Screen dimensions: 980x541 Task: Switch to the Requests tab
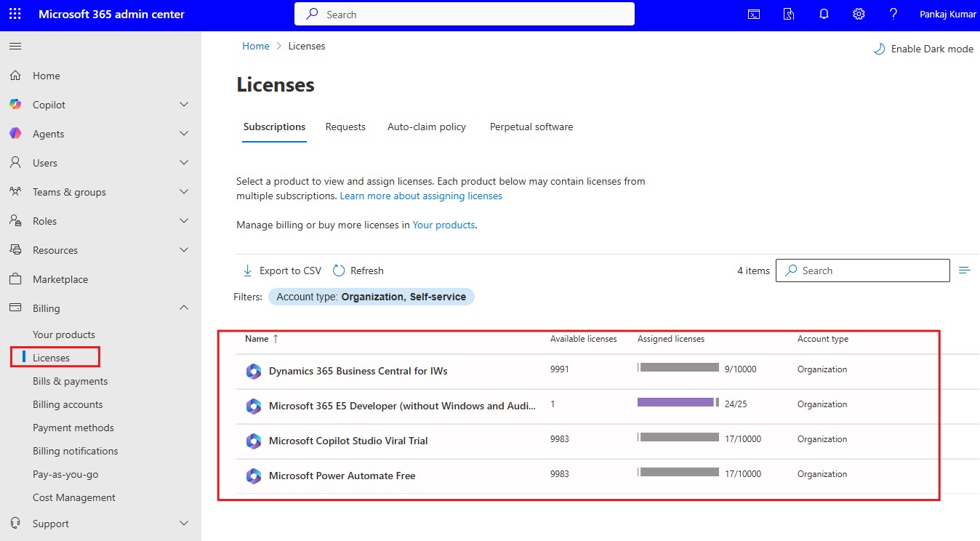(x=345, y=126)
